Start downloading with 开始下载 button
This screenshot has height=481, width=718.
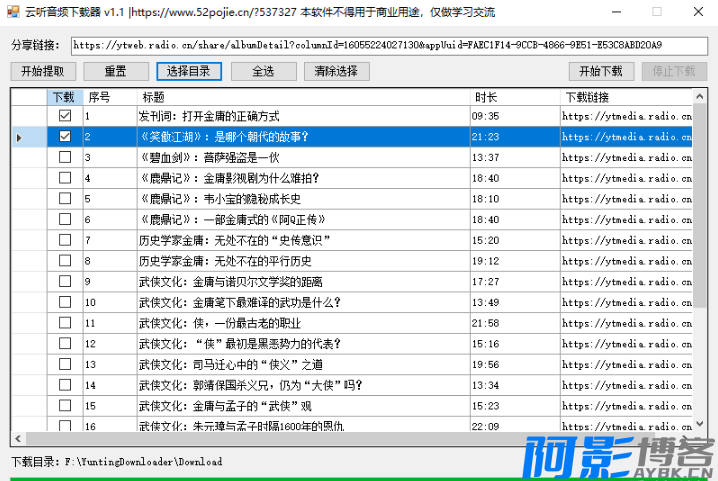coord(601,71)
